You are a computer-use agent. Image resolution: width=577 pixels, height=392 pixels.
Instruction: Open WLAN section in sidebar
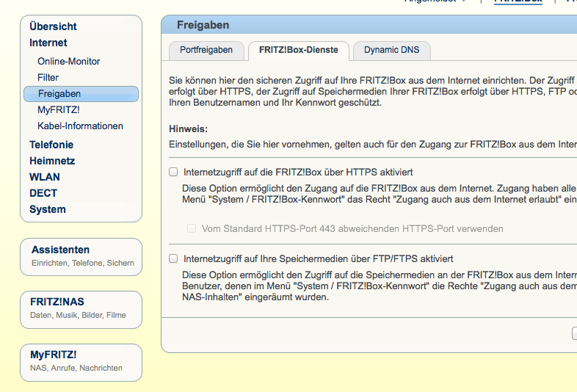tap(45, 177)
